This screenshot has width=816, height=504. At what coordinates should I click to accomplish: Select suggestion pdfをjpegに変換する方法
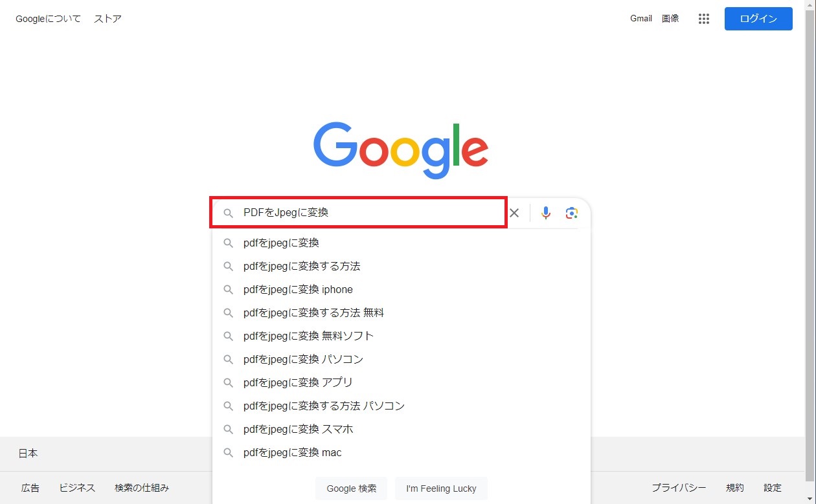(401, 267)
